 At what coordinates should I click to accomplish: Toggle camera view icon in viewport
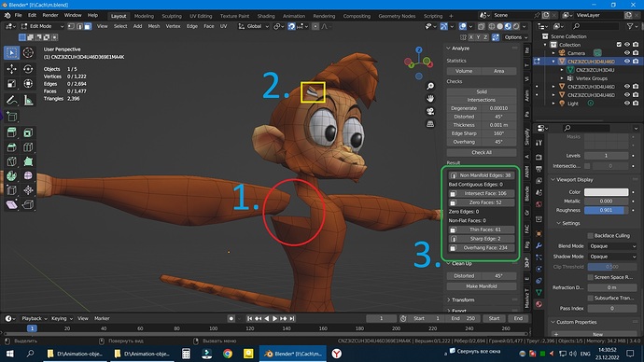430,111
